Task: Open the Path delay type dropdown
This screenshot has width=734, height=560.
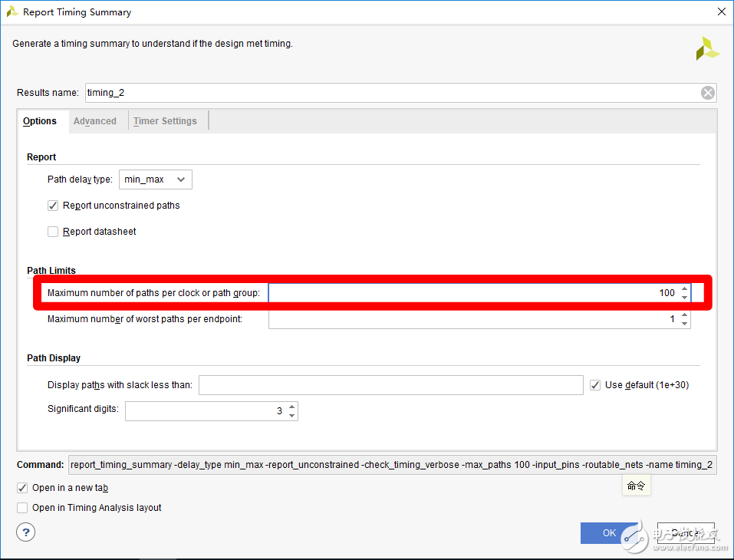Action: (x=156, y=180)
